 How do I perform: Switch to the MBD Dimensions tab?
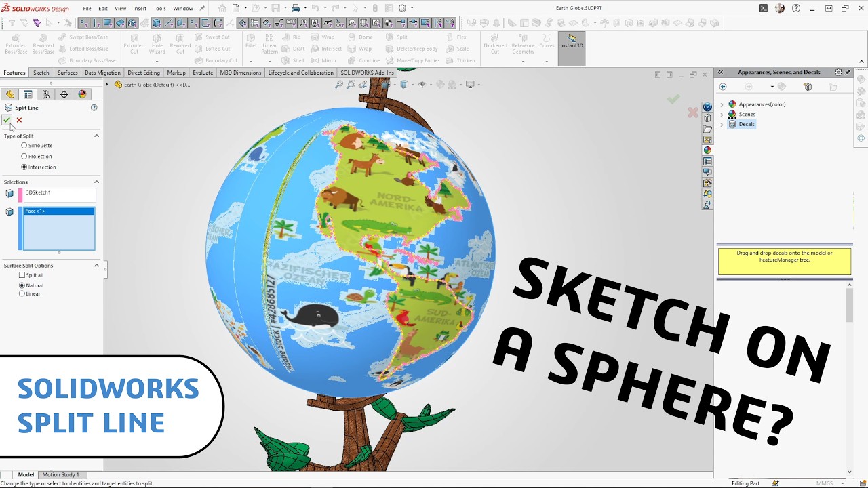click(241, 73)
